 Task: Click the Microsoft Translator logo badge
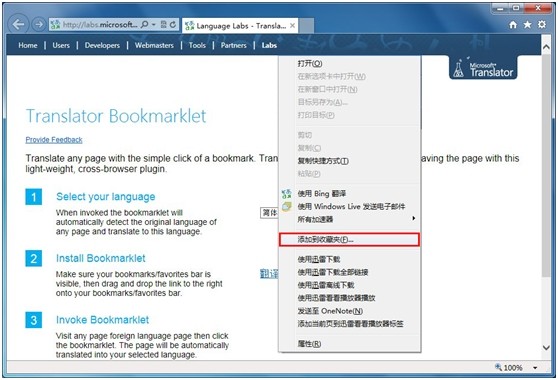(483, 68)
